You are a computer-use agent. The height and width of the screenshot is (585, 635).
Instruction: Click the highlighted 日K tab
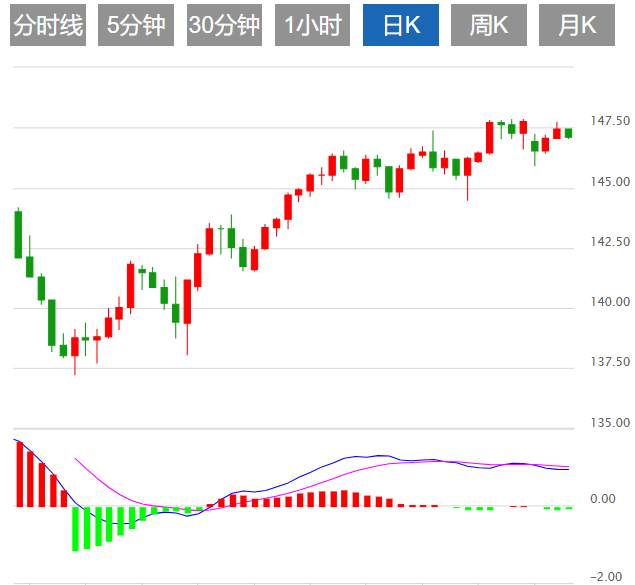click(400, 26)
